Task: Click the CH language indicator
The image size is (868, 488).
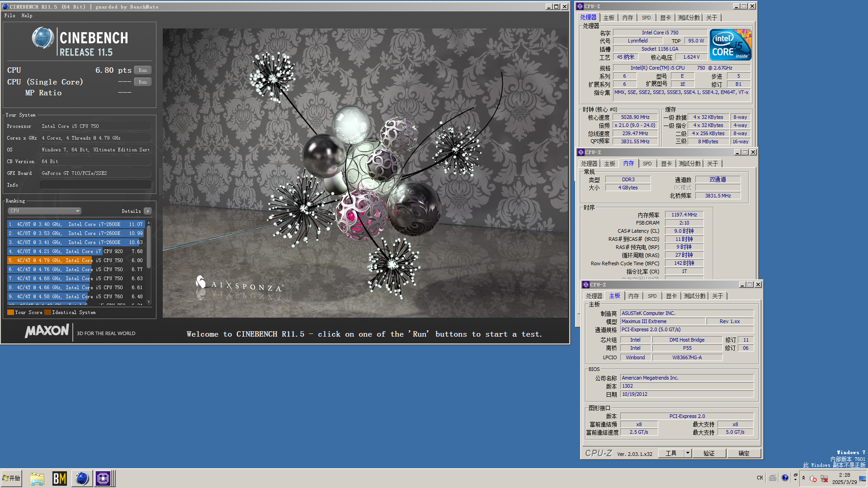Action: click(x=759, y=478)
